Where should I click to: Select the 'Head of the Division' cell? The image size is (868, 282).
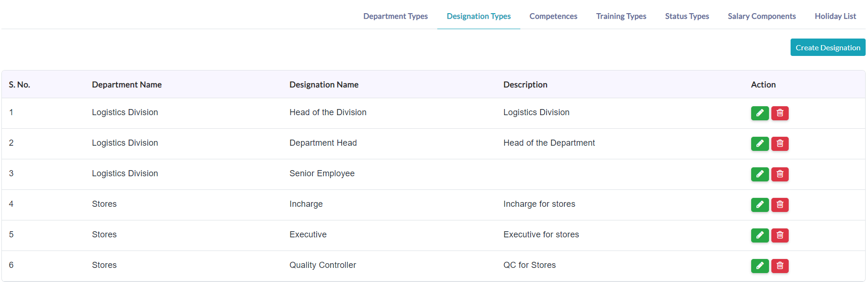[328, 112]
